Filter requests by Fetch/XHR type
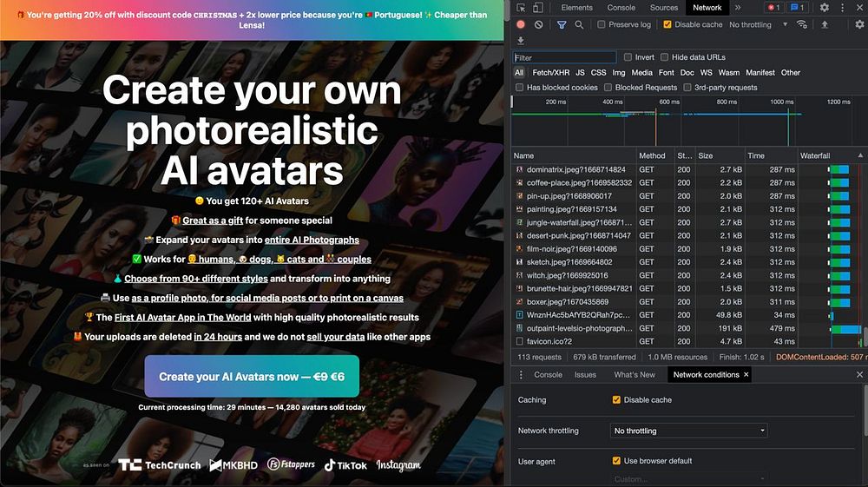Viewport: 868px width, 487px height. pos(551,73)
